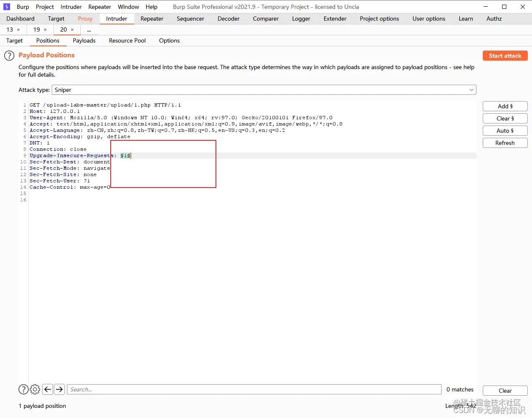Open the Help menu
The image size is (532, 418).
click(152, 7)
